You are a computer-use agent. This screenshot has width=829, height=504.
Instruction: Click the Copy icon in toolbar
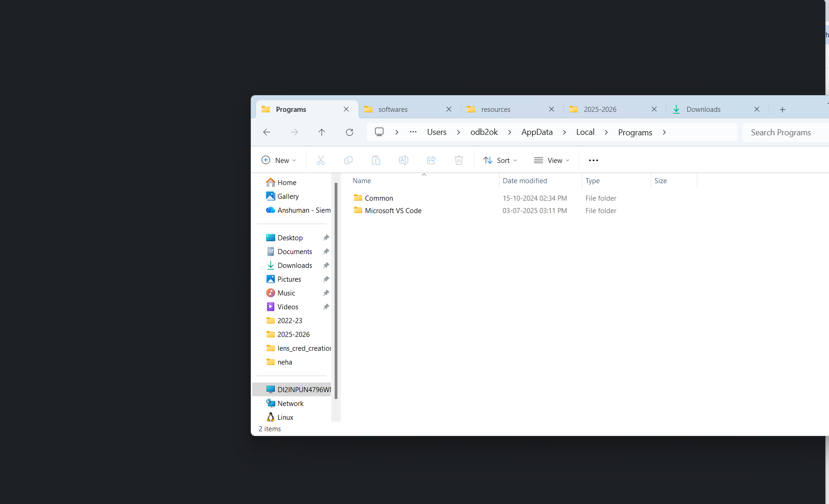pyautogui.click(x=348, y=160)
